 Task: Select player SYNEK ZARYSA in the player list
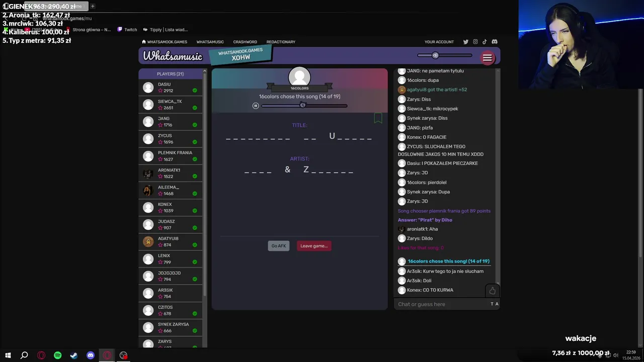click(171, 327)
